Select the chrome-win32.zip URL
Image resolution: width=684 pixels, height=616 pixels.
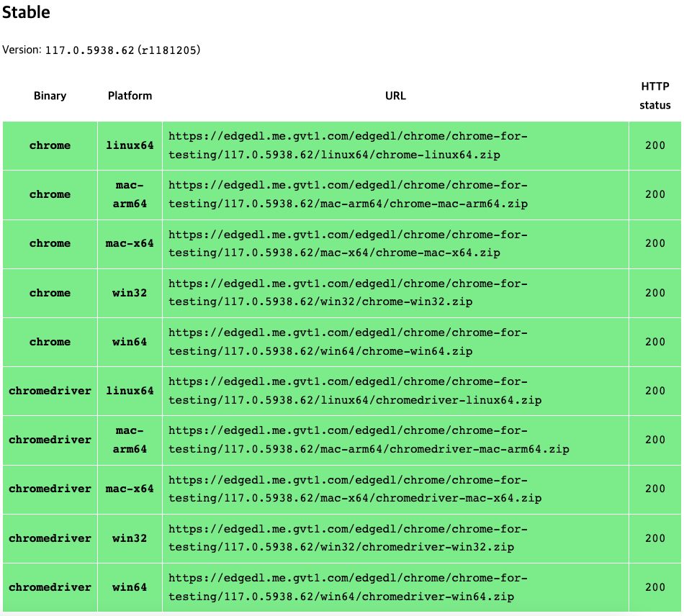[348, 293]
